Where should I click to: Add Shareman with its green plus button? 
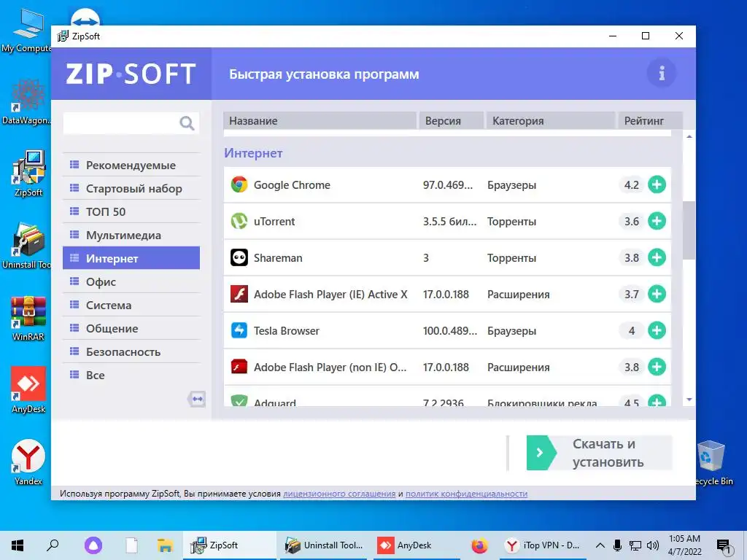(x=657, y=257)
